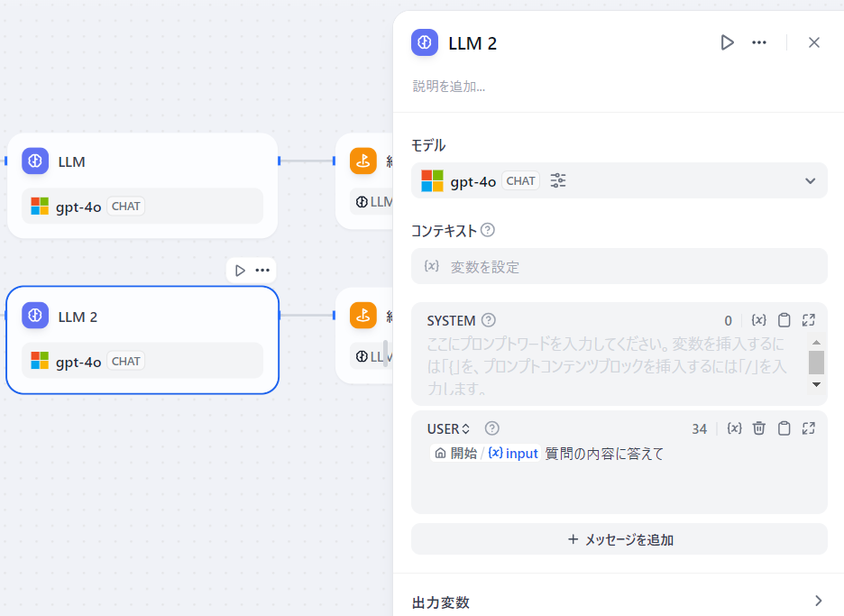Select the LLM node on canvas
This screenshot has height=616, width=844.
(142, 186)
